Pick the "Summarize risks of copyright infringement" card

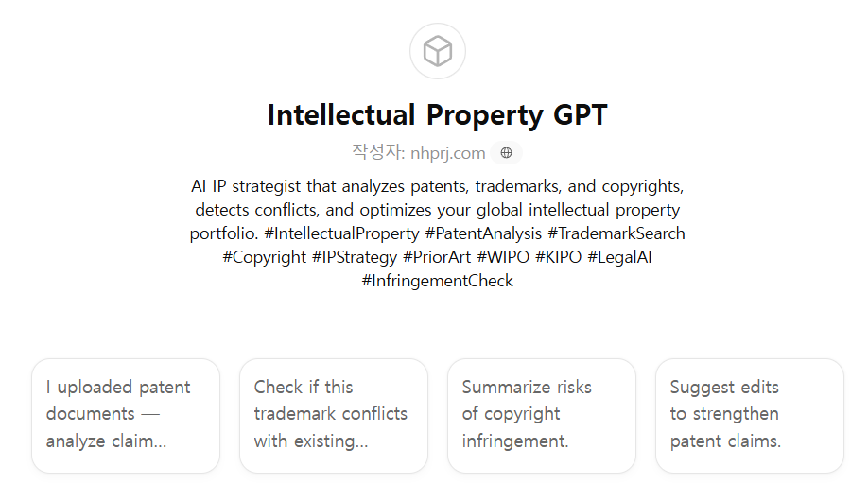[542, 415]
